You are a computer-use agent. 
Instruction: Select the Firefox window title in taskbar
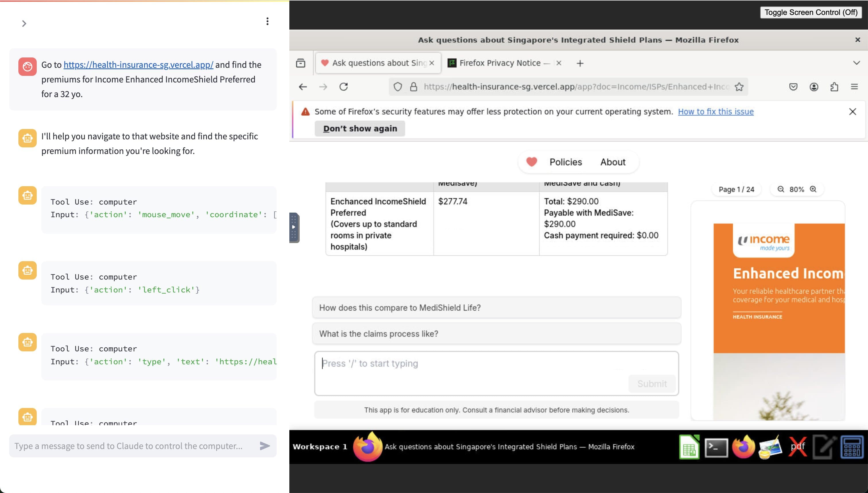tap(509, 447)
